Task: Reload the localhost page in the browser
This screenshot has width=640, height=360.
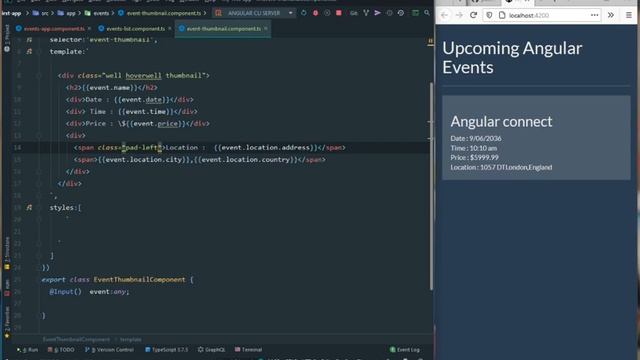Action: click(473, 15)
